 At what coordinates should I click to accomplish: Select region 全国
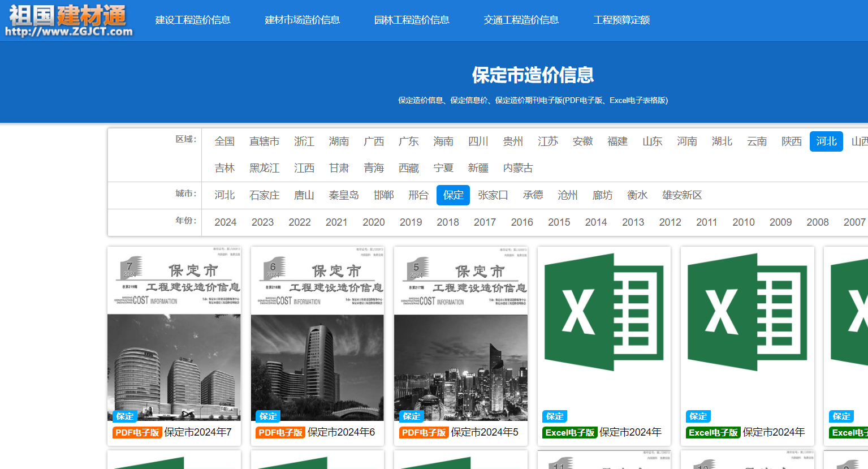pos(224,141)
